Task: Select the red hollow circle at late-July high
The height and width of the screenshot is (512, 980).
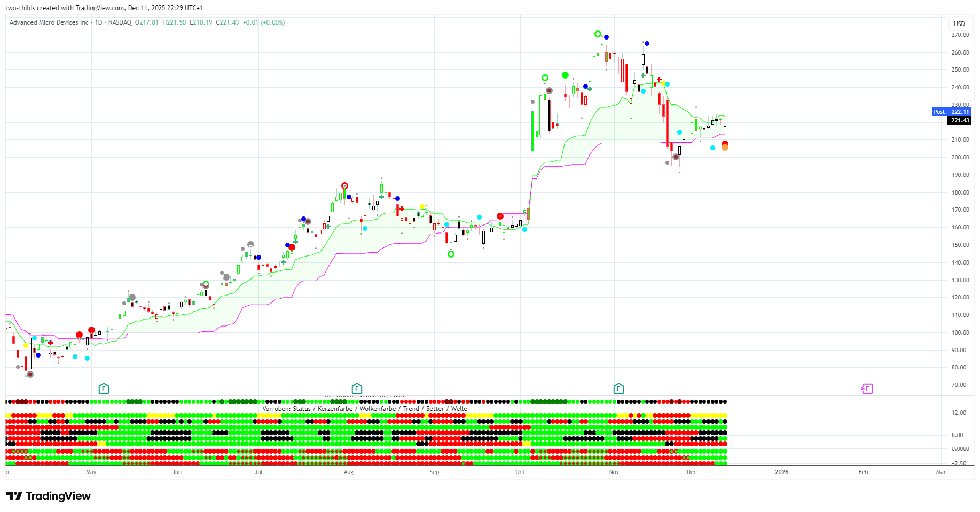Action: pyautogui.click(x=345, y=186)
